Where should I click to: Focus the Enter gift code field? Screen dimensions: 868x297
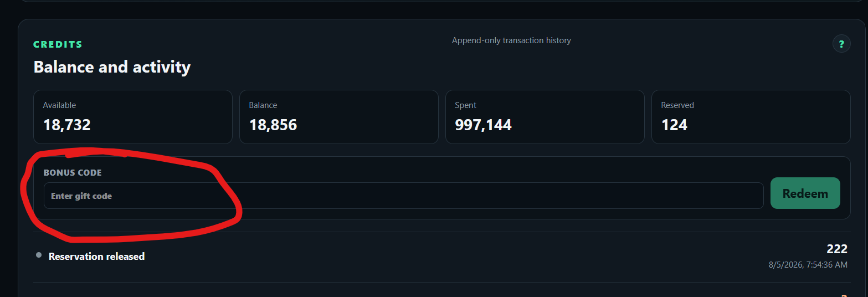coord(404,196)
